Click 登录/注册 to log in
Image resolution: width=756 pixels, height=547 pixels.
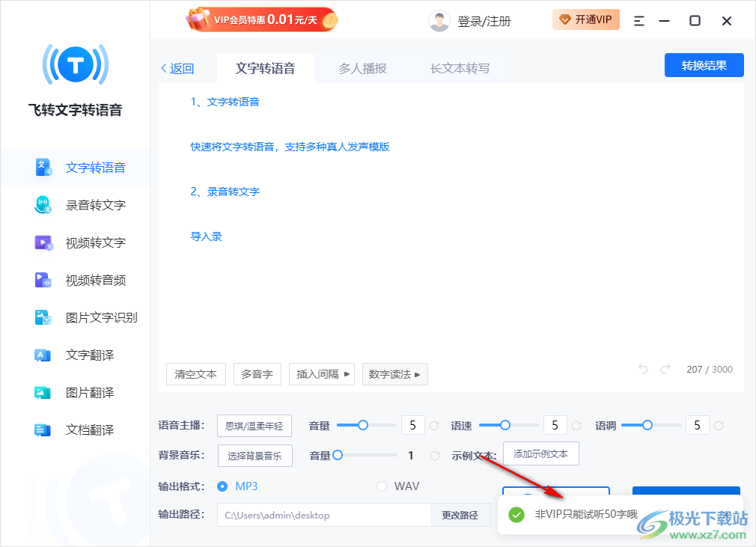[484, 21]
